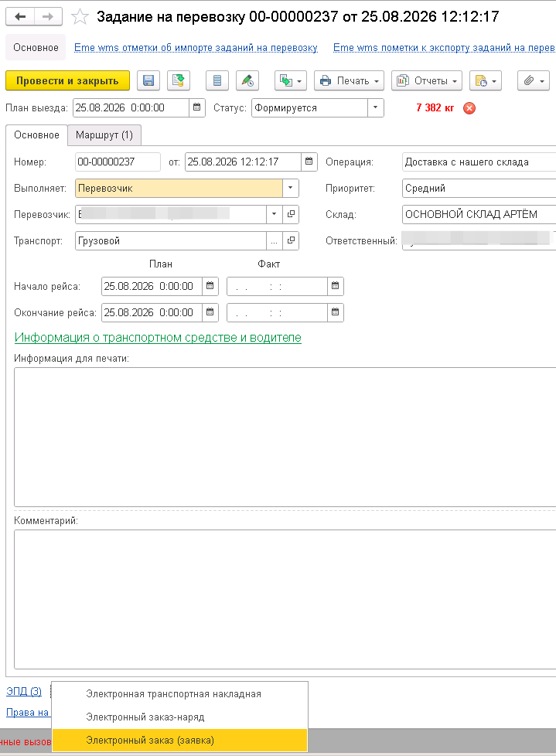
Task: Click the Права на link
Action: coord(28,712)
